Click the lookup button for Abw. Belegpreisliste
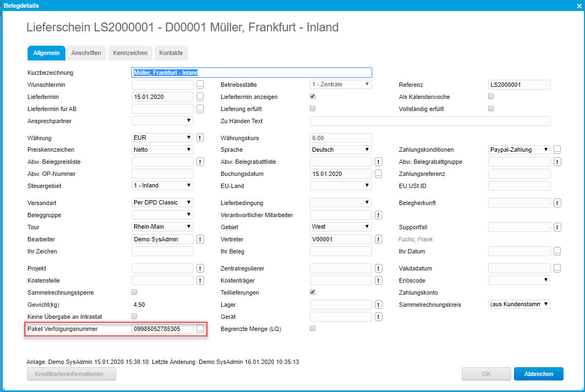The image size is (585, 392). coord(200,162)
